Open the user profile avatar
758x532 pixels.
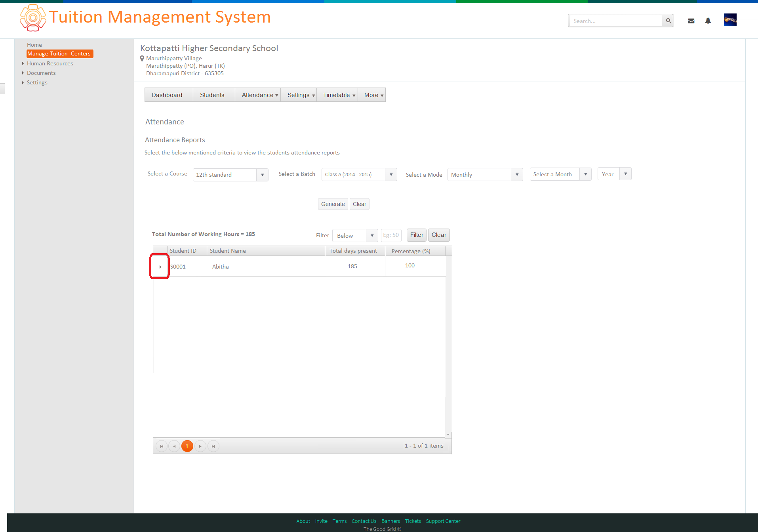[730, 20]
